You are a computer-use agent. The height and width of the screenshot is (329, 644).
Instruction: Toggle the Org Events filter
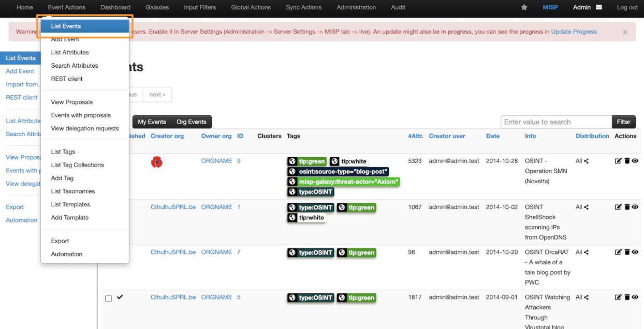(191, 122)
